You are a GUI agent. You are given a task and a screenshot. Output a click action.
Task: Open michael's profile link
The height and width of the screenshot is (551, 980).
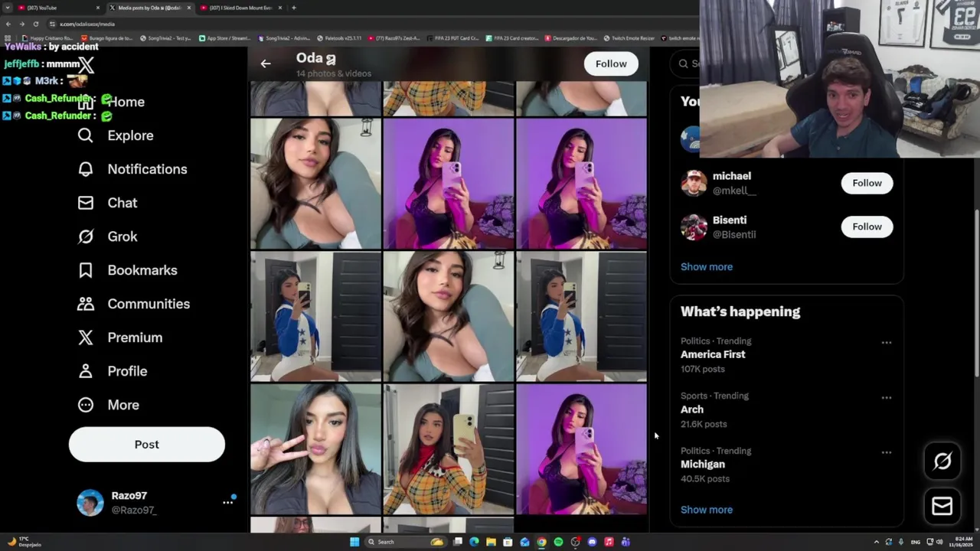click(732, 176)
